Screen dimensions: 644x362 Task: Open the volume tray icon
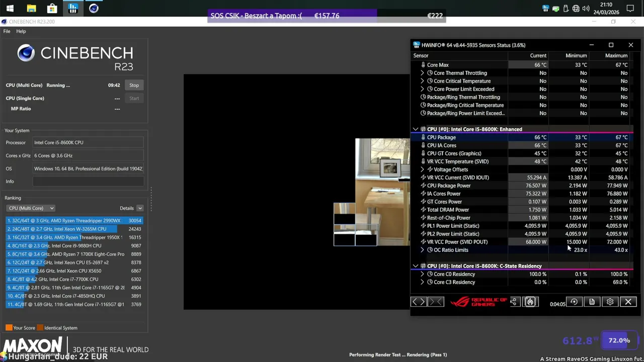point(586,9)
